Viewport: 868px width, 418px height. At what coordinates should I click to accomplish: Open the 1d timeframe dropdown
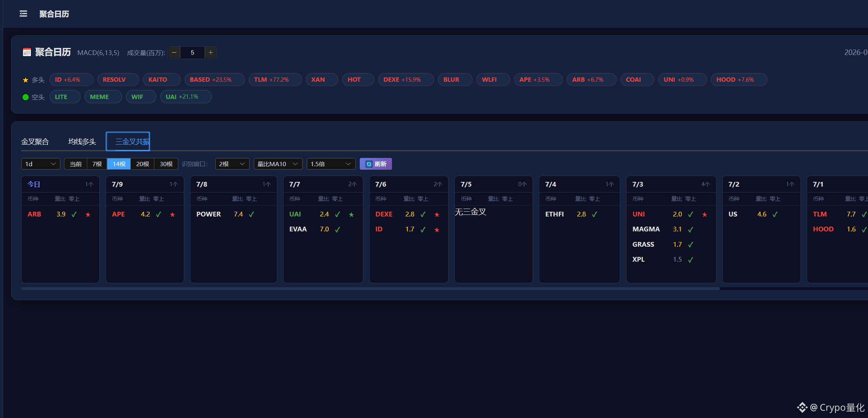41,164
